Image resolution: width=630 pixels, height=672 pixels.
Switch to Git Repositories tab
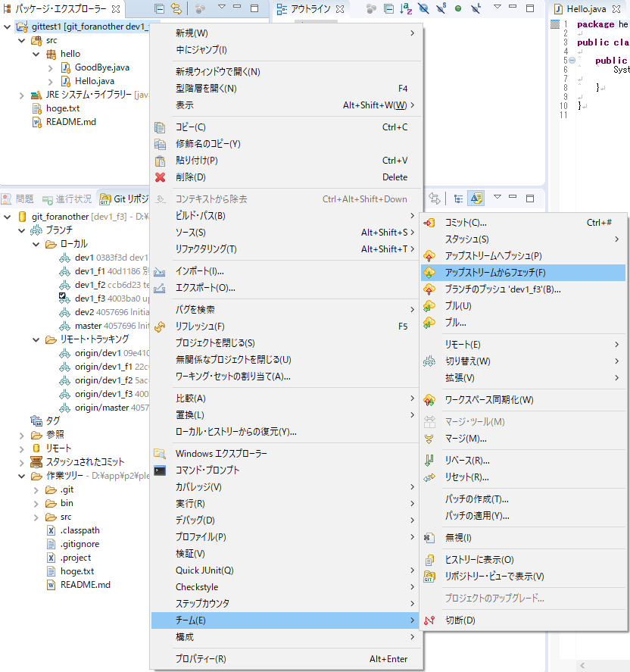point(124,198)
